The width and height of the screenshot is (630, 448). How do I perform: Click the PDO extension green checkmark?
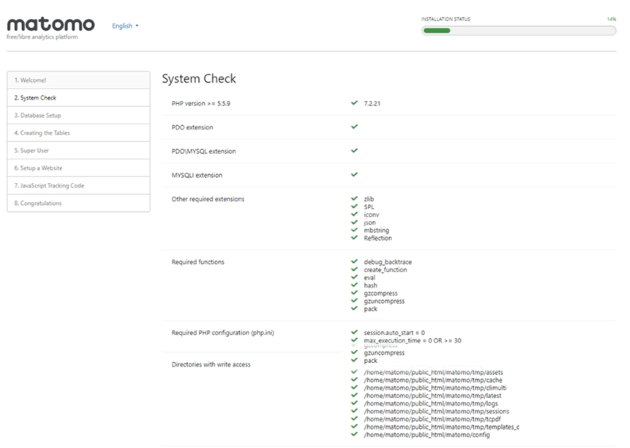tap(354, 127)
